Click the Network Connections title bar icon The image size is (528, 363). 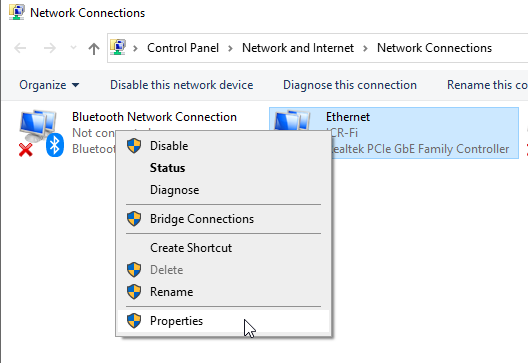[x=16, y=12]
